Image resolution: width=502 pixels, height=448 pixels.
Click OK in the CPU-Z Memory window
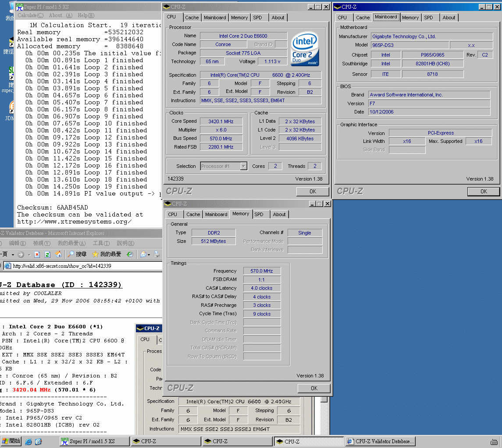[314, 388]
